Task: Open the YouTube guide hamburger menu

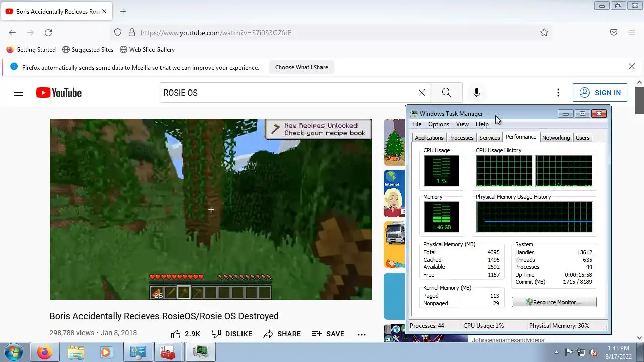Action: tap(18, 93)
